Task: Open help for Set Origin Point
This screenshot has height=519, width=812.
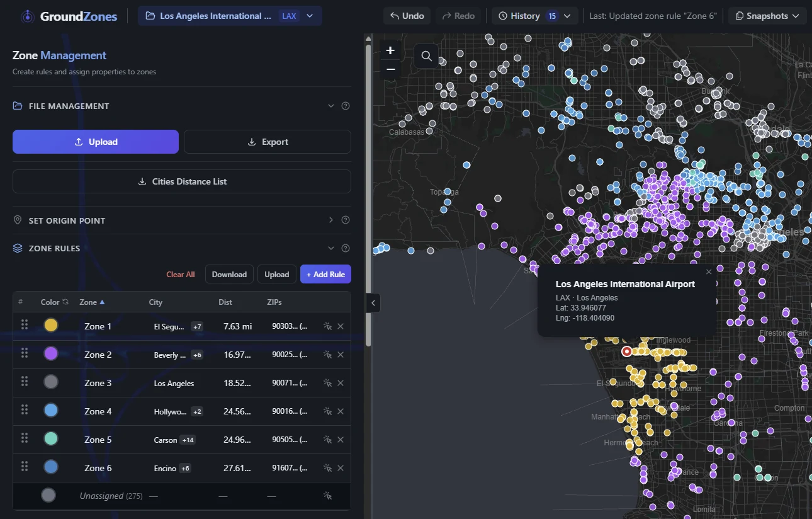Action: click(346, 220)
